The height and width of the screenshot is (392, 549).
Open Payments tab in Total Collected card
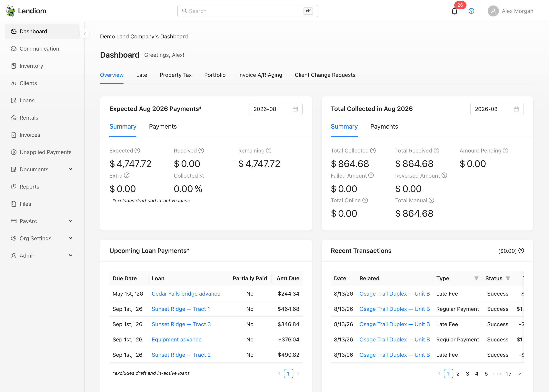tap(384, 126)
